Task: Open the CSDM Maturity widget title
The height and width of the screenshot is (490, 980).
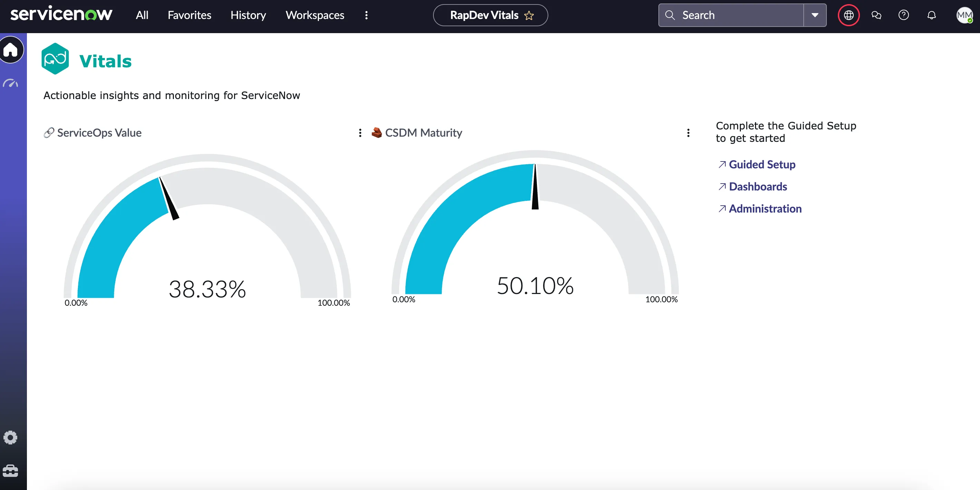Action: pos(423,133)
